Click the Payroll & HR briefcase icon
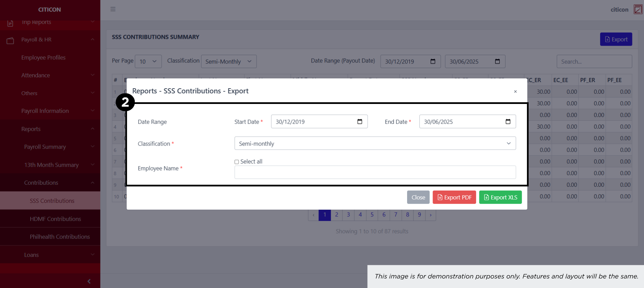The image size is (644, 288). point(11,41)
